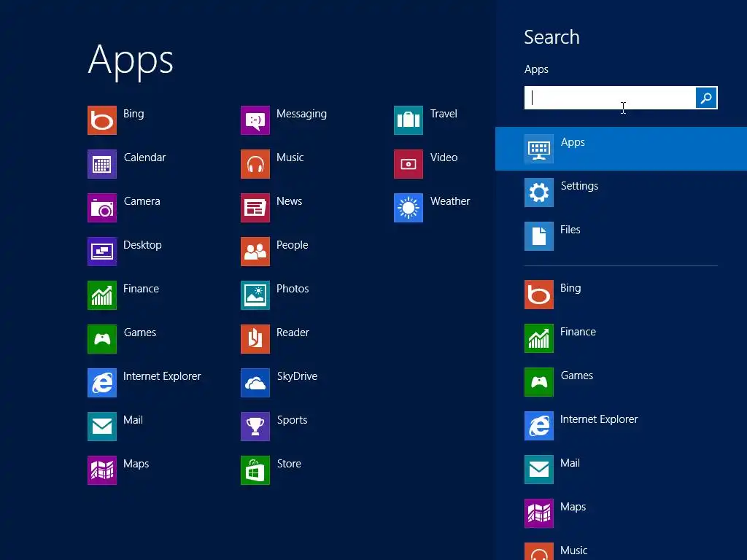The height and width of the screenshot is (560, 747).
Task: Open the Maps app in Apps list
Action: pos(102,470)
